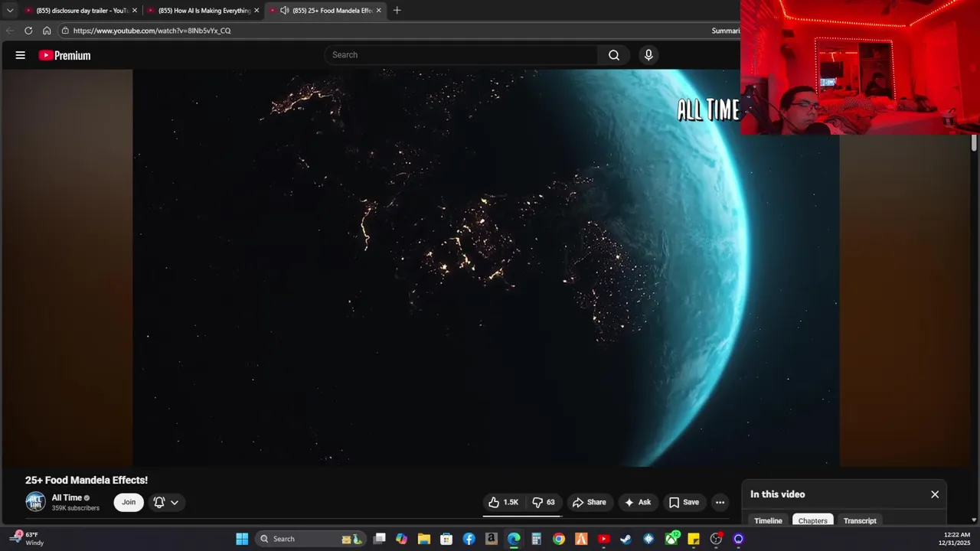The width and height of the screenshot is (980, 551).
Task: Share this video
Action: (x=590, y=502)
